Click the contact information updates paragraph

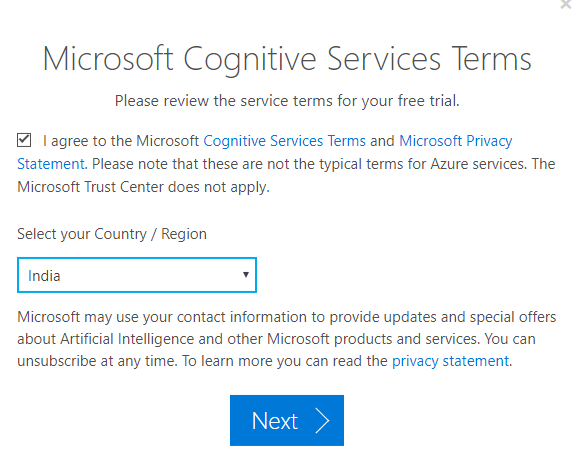[287, 339]
